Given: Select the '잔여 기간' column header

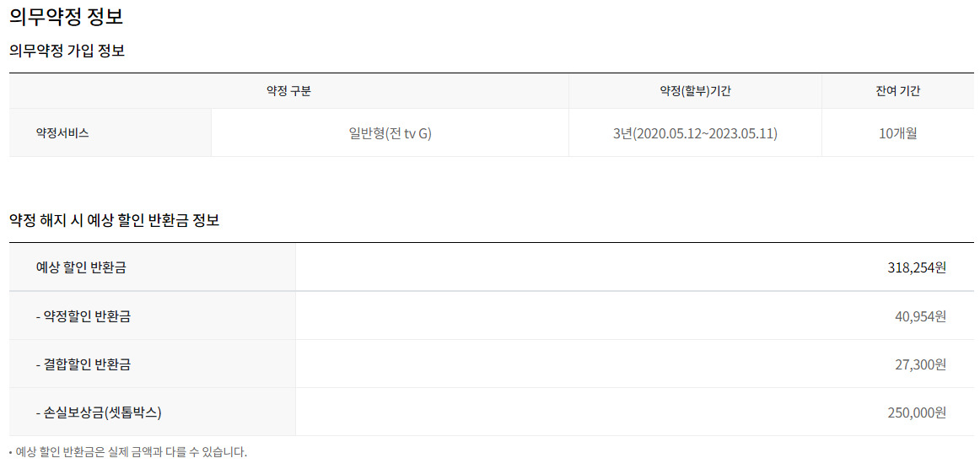Looking at the screenshot, I should [x=897, y=91].
